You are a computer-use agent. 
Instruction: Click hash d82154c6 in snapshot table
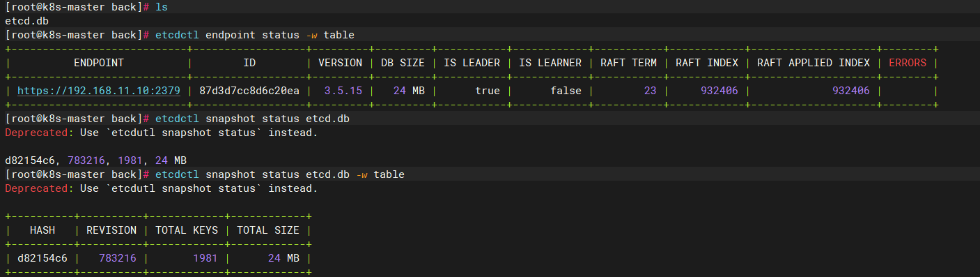(42, 258)
